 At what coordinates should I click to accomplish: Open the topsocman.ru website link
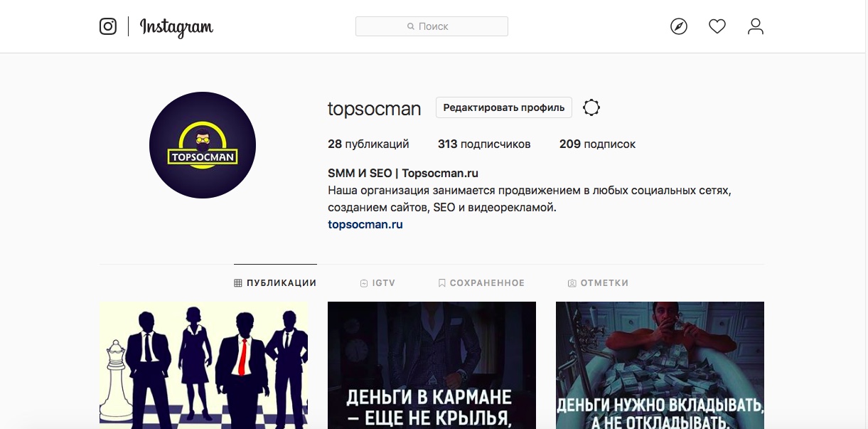click(x=365, y=224)
